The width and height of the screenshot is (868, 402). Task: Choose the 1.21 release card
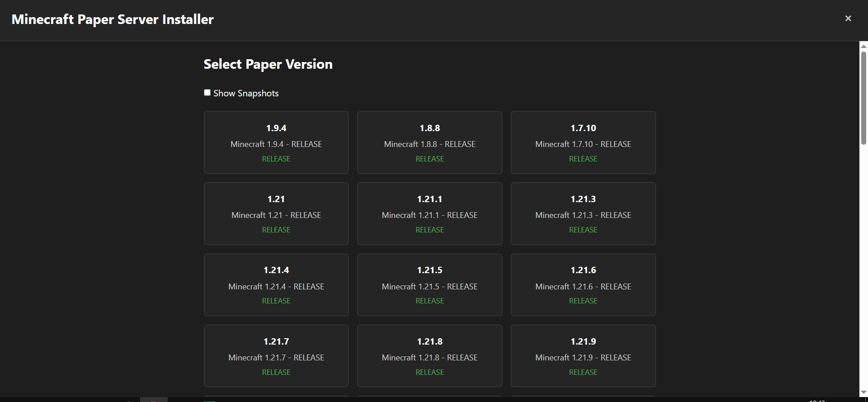pyautogui.click(x=276, y=213)
